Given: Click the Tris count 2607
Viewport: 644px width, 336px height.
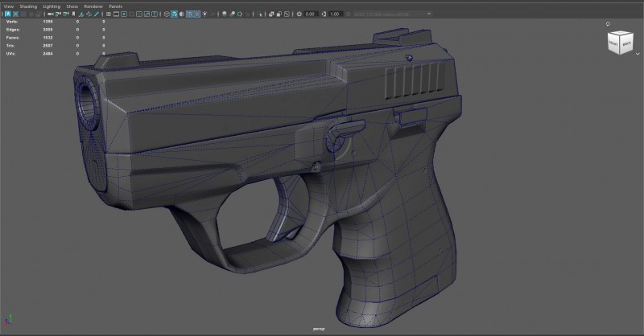Looking at the screenshot, I should [47, 46].
